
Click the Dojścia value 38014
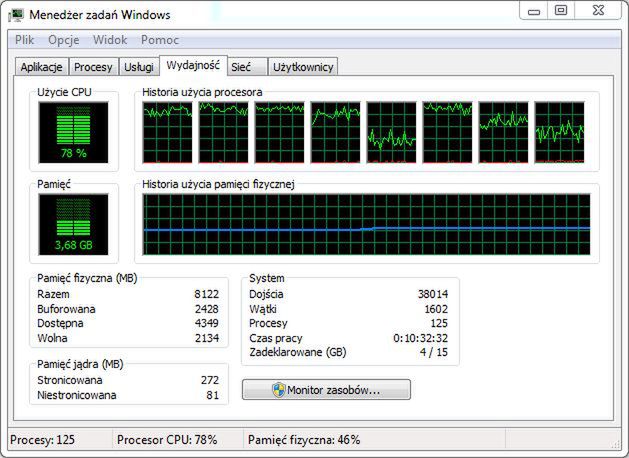click(x=433, y=294)
